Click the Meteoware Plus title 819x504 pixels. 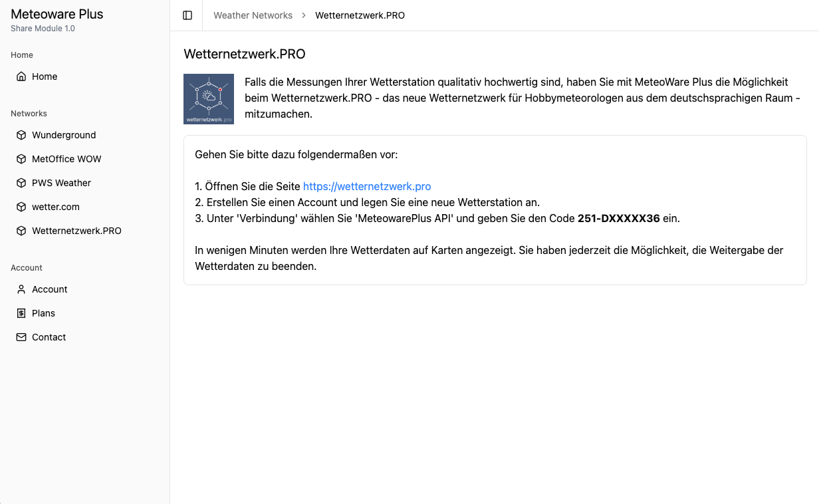pyautogui.click(x=57, y=14)
